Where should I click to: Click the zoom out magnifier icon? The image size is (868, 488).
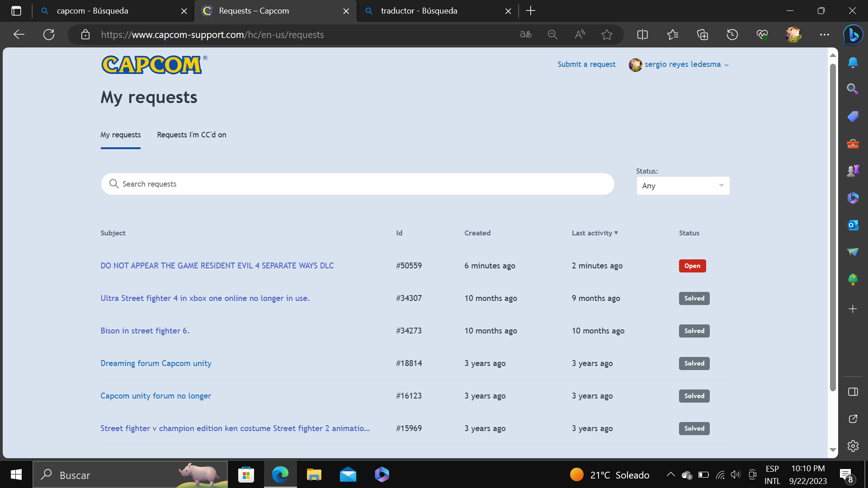552,35
